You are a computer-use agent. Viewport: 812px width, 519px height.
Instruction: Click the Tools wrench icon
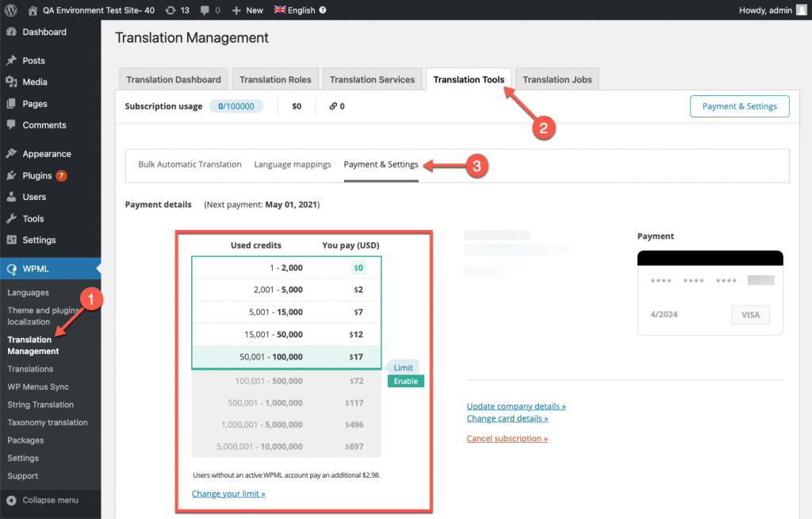(x=11, y=219)
